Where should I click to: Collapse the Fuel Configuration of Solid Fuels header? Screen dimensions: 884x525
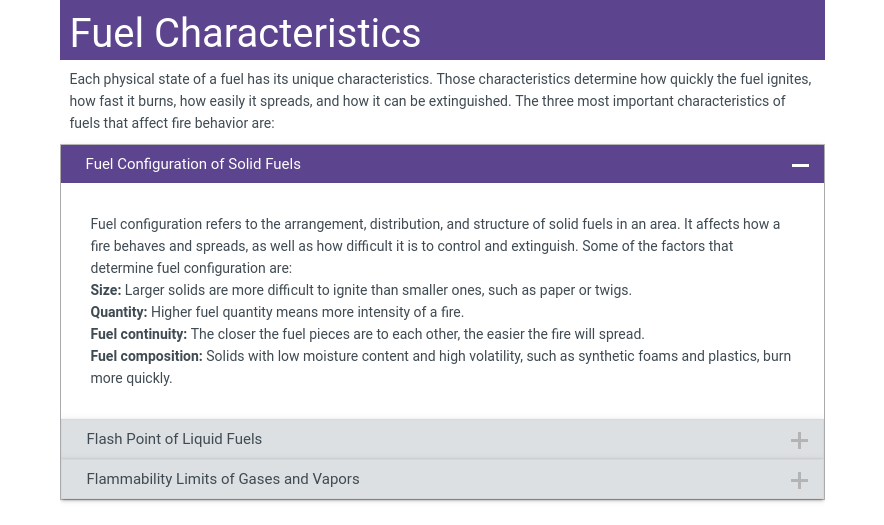(x=193, y=164)
